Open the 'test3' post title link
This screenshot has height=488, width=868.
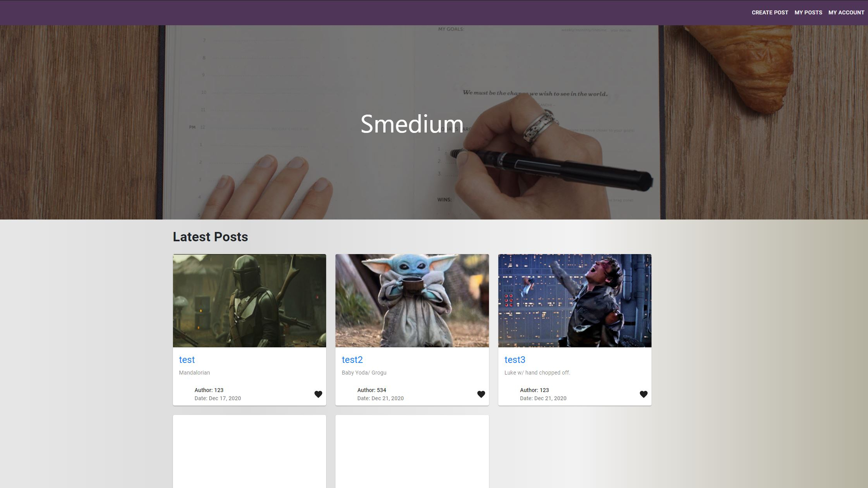[x=515, y=360]
